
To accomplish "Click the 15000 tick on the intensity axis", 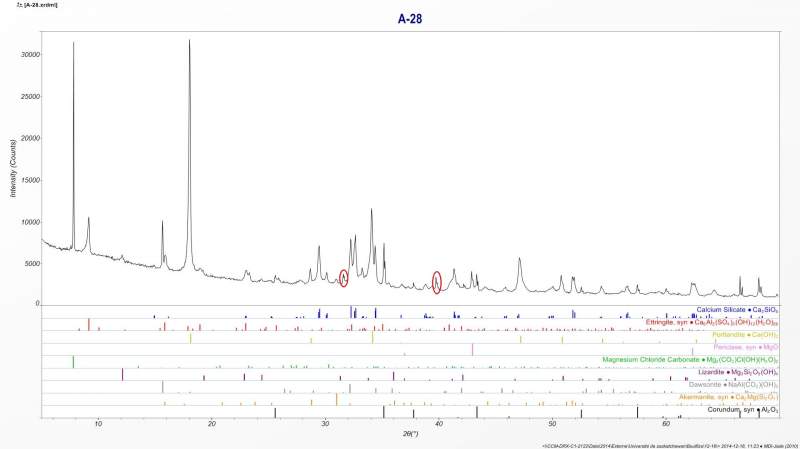I will pos(31,180).
